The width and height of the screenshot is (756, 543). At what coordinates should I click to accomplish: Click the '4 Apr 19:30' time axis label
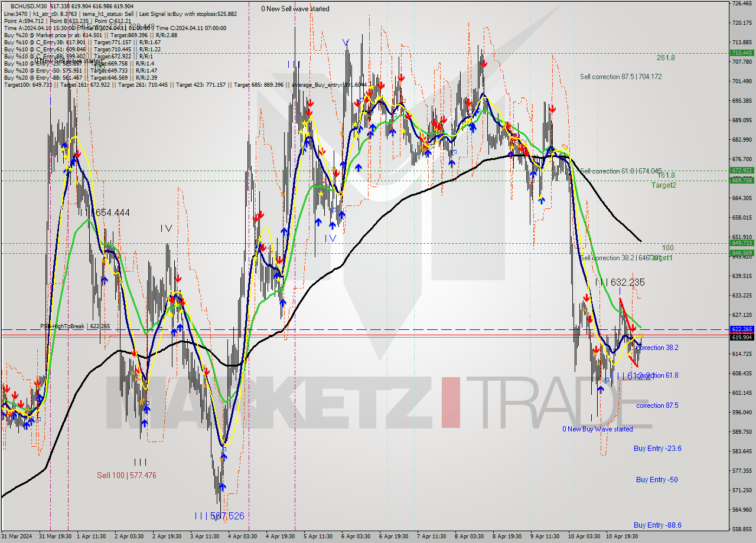pyautogui.click(x=280, y=537)
